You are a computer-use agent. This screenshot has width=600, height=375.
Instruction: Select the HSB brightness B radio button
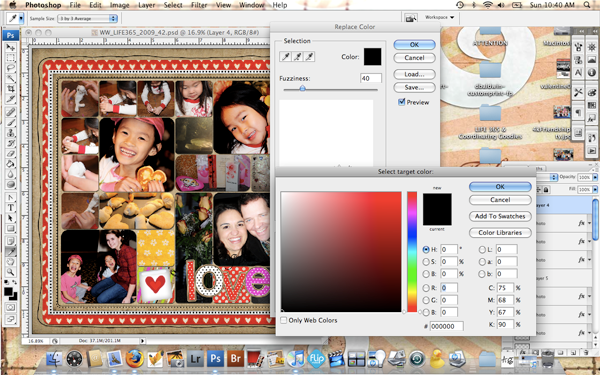[426, 274]
